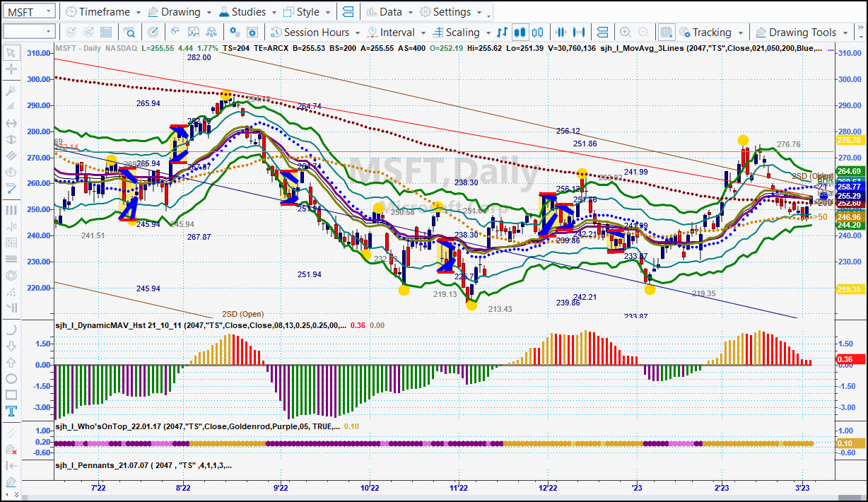Zoom in with the plus magnifier
Image resolution: width=868 pixels, height=502 pixels.
coord(626,32)
